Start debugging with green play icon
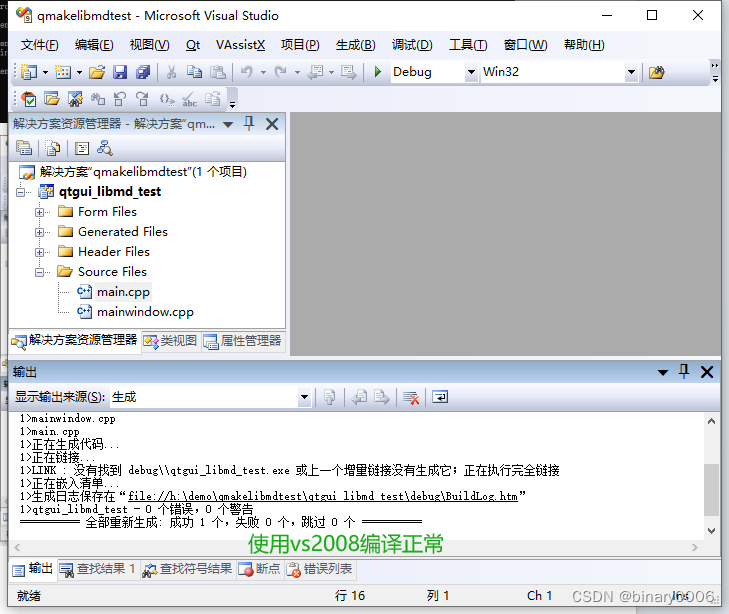Image resolution: width=729 pixels, height=614 pixels. click(x=378, y=72)
